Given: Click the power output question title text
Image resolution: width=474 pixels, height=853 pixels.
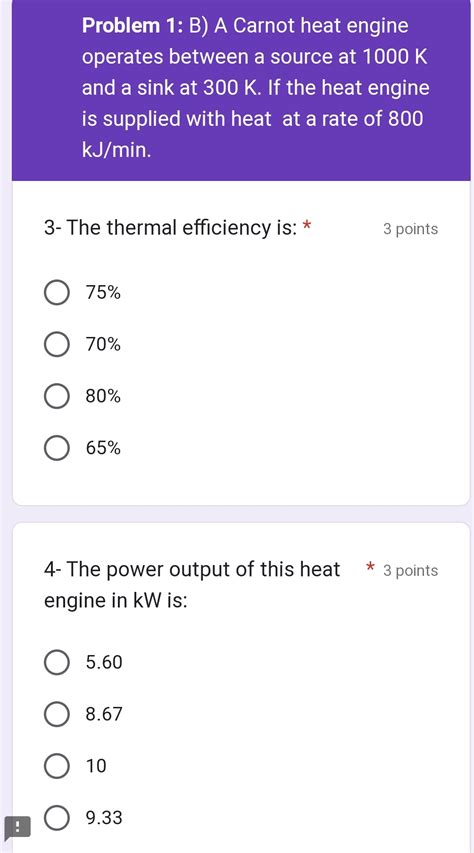Looking at the screenshot, I should [x=192, y=585].
